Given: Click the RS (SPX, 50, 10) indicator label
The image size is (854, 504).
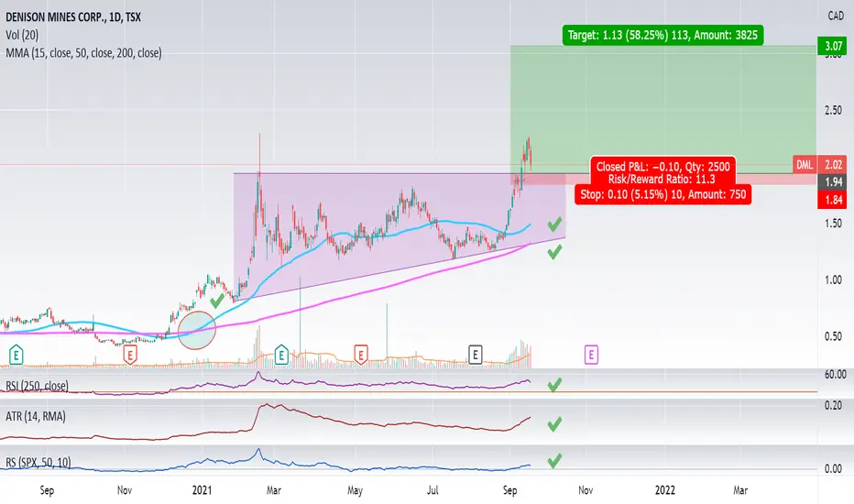Looking at the screenshot, I should [38, 463].
